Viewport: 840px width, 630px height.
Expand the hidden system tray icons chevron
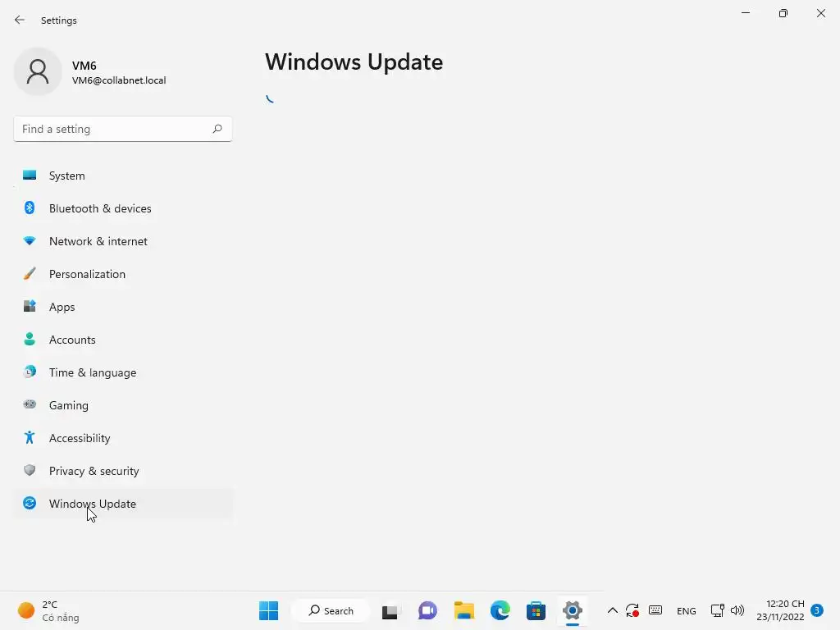[612, 610]
